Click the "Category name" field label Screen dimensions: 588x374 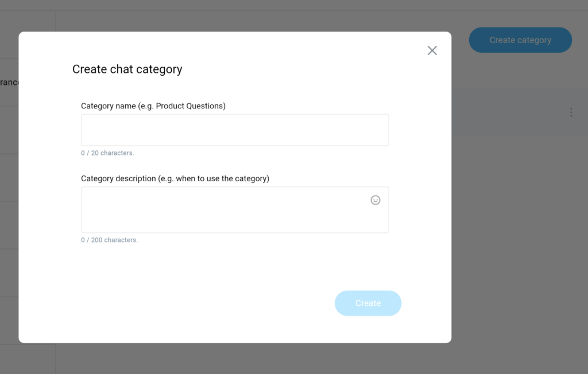(x=109, y=106)
